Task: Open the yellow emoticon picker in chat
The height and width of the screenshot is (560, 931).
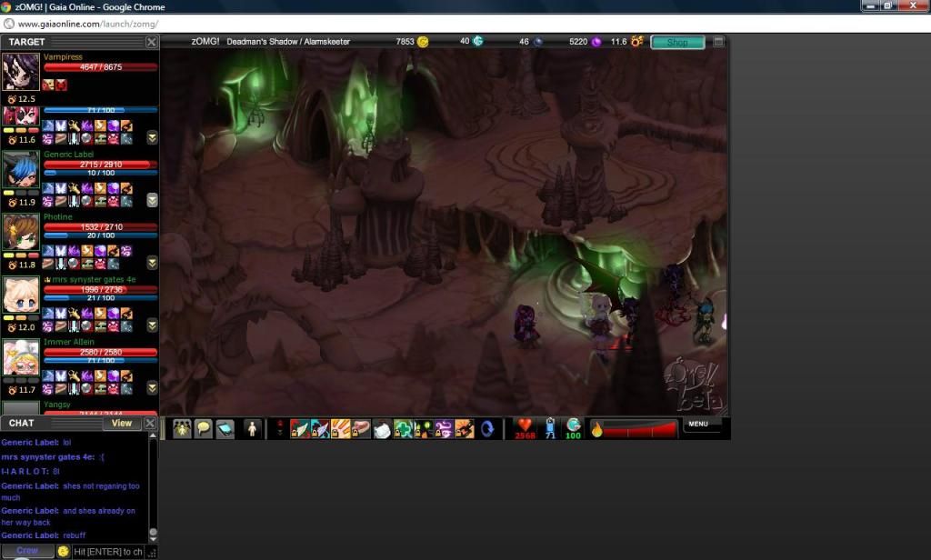Action: 63,552
